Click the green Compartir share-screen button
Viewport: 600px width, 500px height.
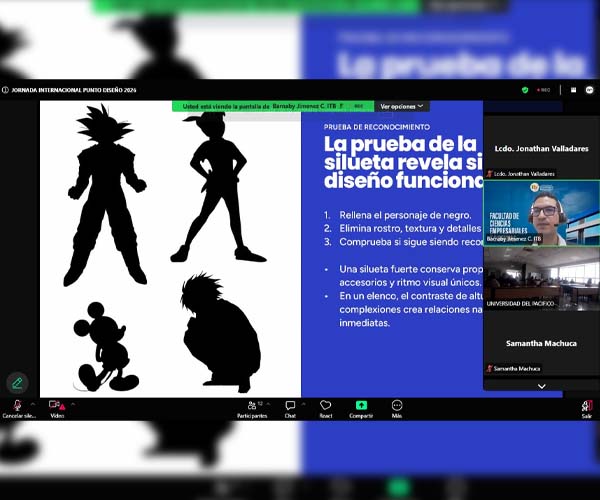[x=361, y=408]
